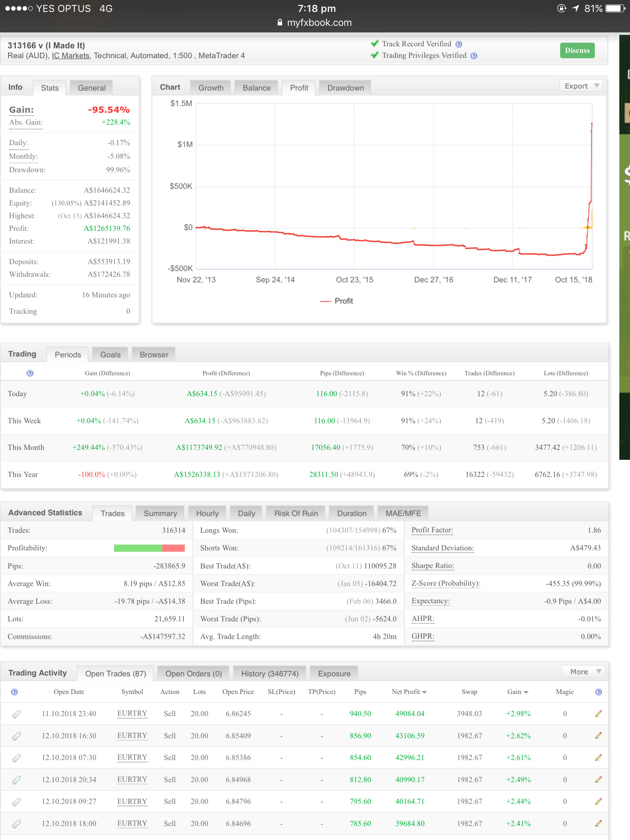Click the help icon right of Magic column
630x840 pixels.
(x=598, y=692)
